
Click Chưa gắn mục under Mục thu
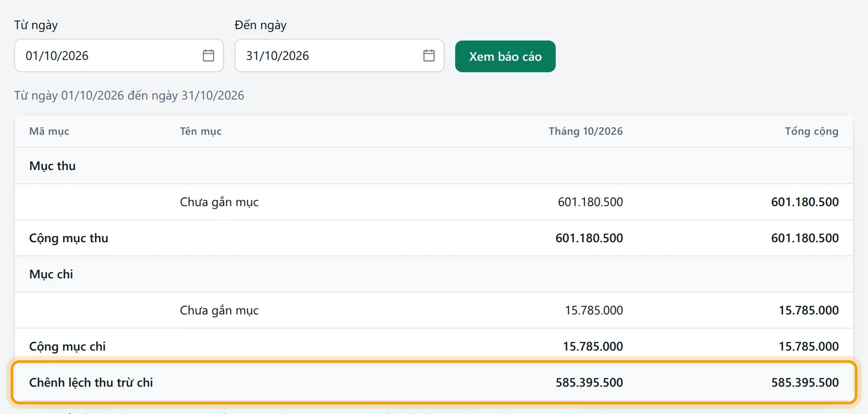click(x=219, y=202)
